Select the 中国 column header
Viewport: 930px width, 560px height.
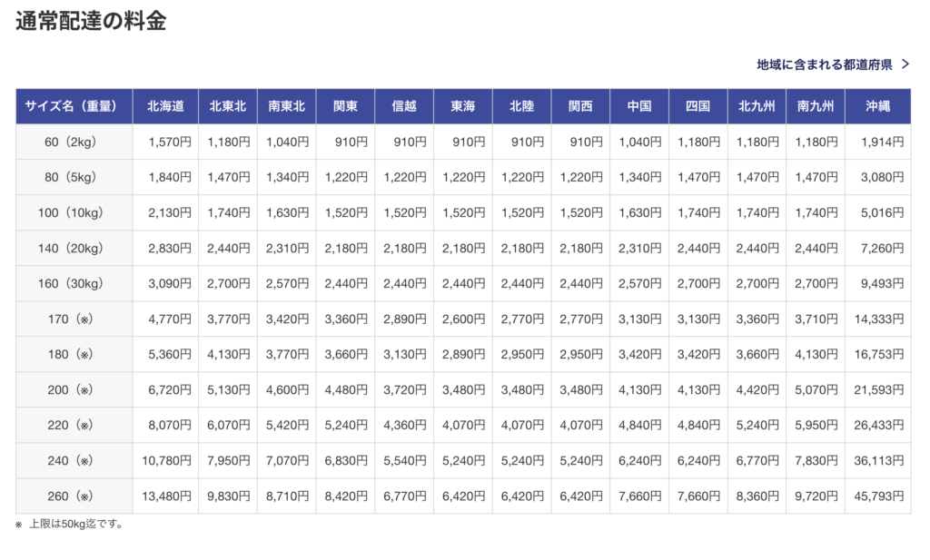coord(639,106)
